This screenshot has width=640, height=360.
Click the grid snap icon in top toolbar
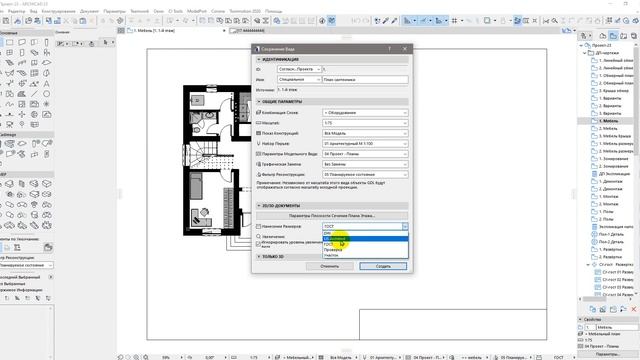[x=454, y=20]
